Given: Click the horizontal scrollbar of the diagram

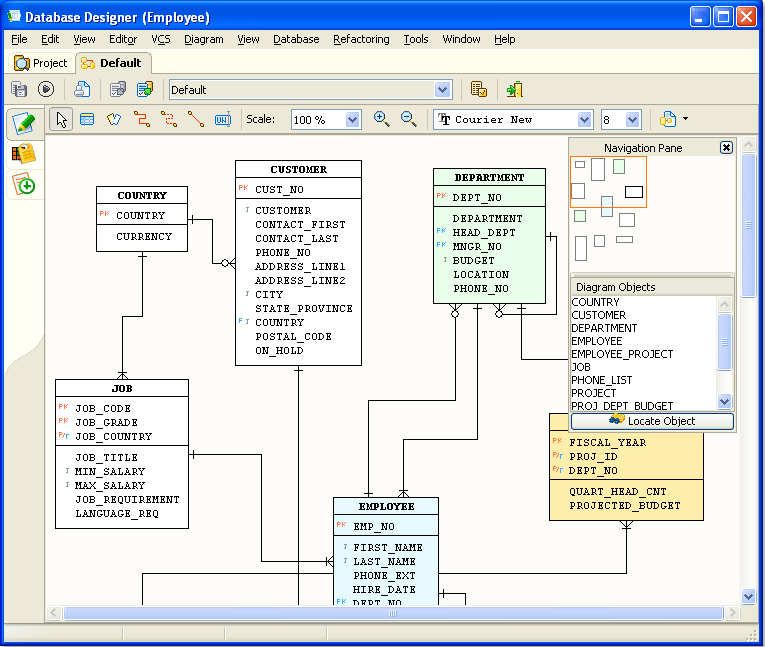Looking at the screenshot, I should pos(393,613).
